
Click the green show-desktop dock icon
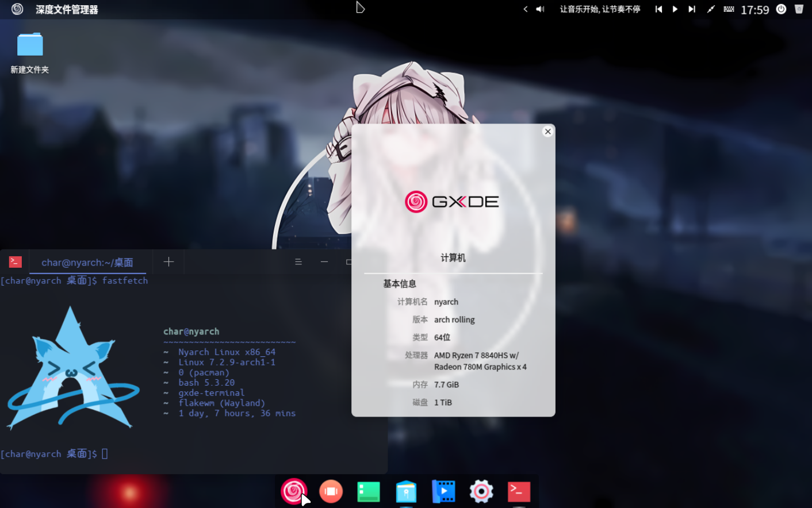click(369, 492)
